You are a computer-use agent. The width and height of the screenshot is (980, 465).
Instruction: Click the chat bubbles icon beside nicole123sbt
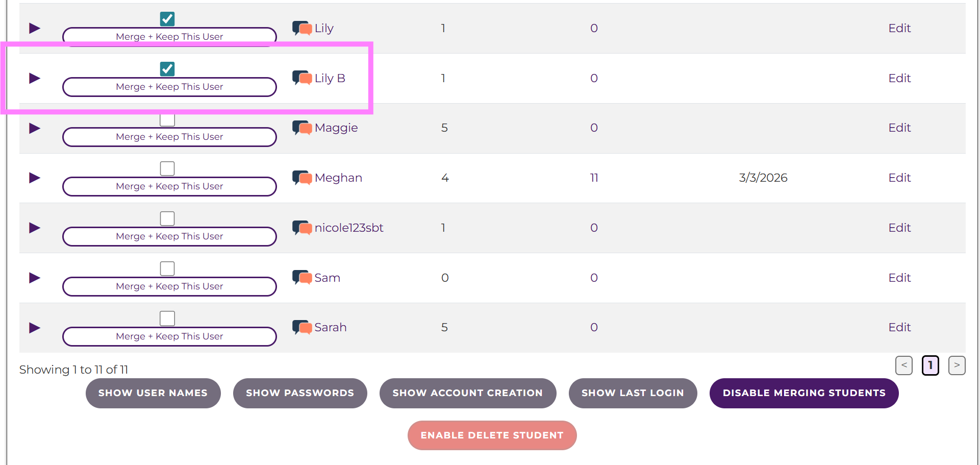(302, 228)
